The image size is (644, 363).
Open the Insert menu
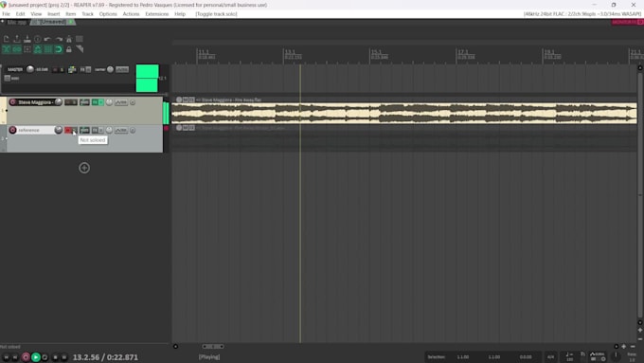tap(53, 14)
